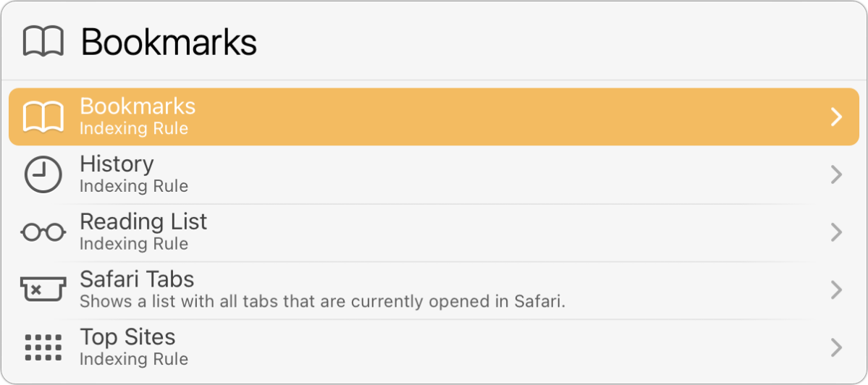
Task: Click the open book icon in the header
Action: (x=43, y=42)
